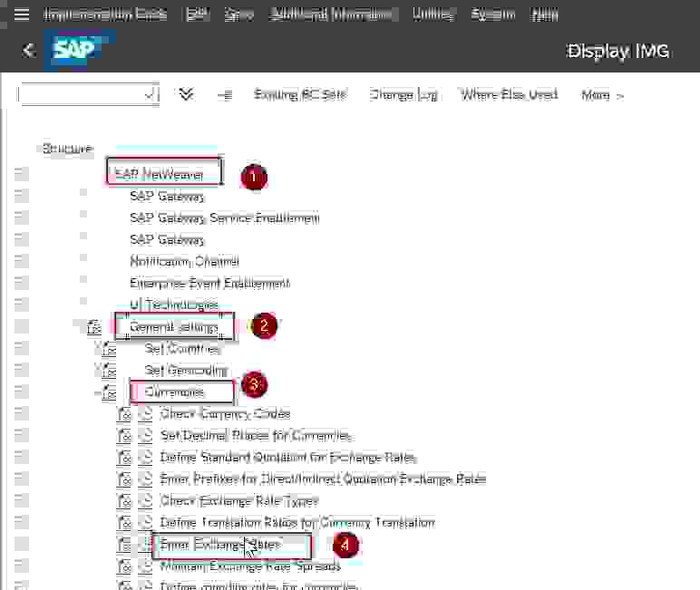
Task: Click the expand all double-chevron toolbar icon
Action: (x=187, y=94)
